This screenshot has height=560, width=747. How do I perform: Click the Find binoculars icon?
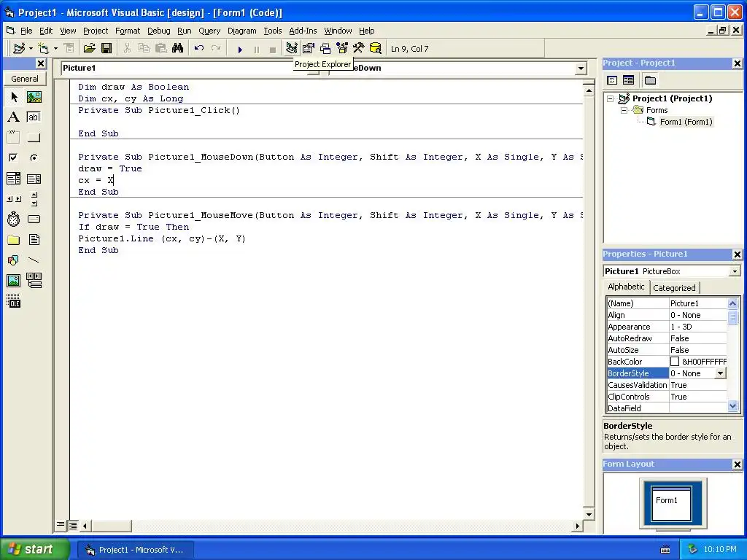(178, 49)
